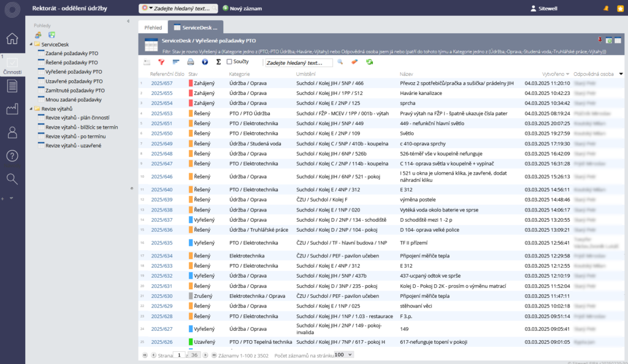The height and width of the screenshot is (364, 628).
Task: Go to first page arrow in pager
Action: click(x=145, y=355)
